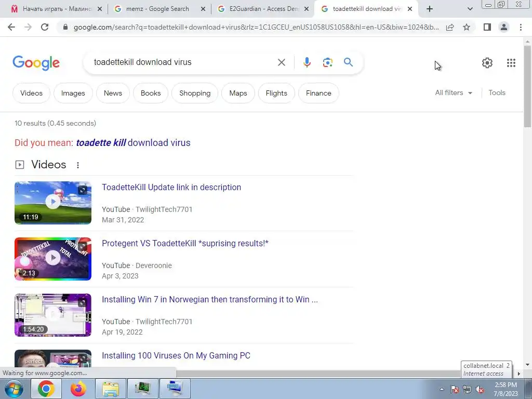
Task: Click the search query input field
Action: (183, 62)
